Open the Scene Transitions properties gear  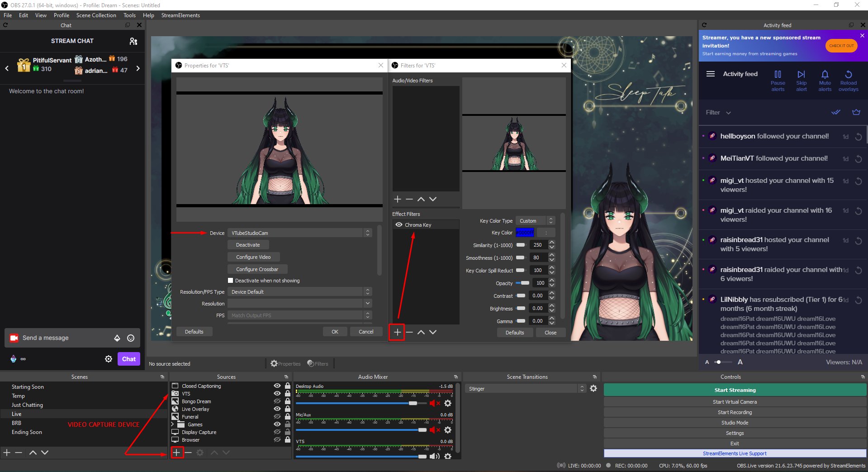pyautogui.click(x=593, y=388)
